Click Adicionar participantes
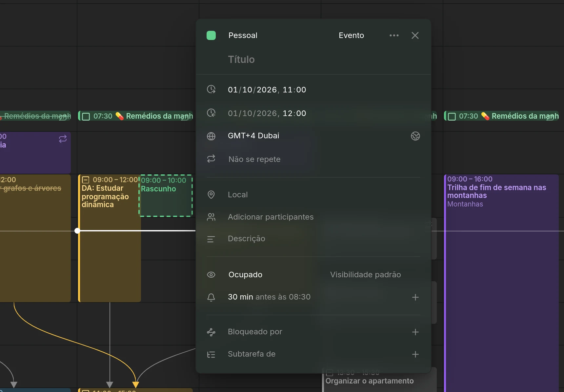The image size is (564, 392). tap(271, 217)
